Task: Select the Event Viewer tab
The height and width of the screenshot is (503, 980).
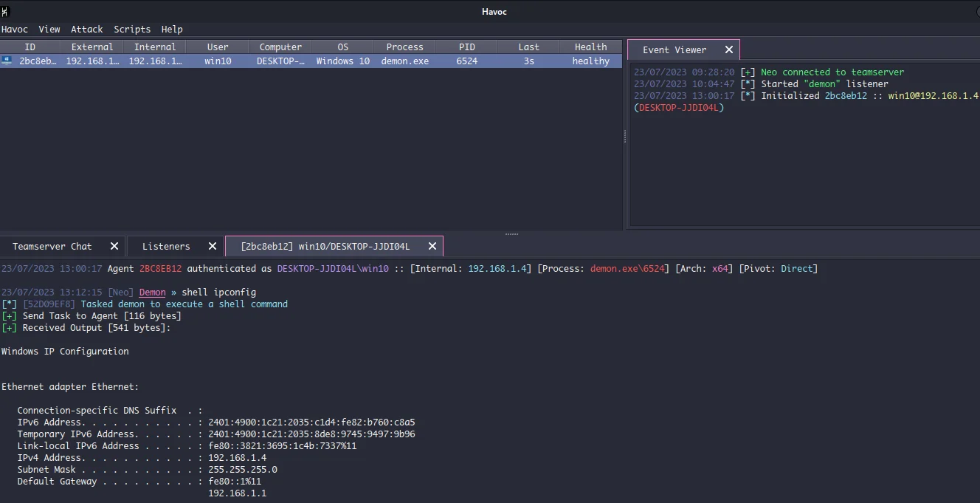Action: 674,49
